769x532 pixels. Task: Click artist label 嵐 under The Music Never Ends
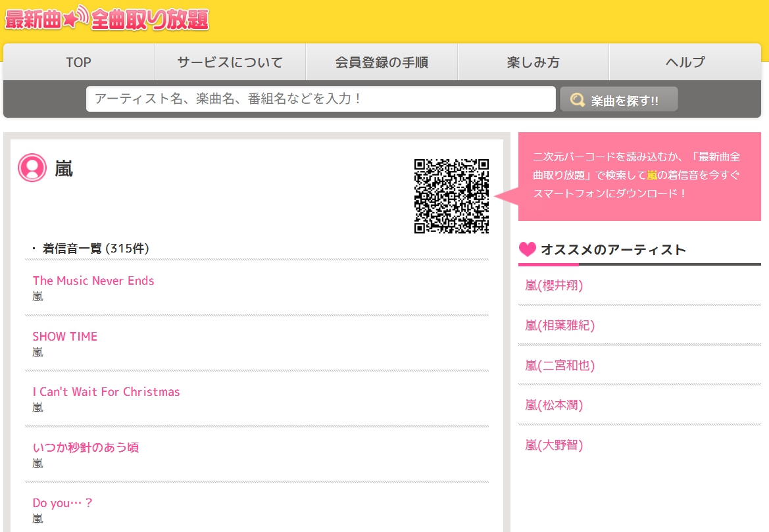pos(37,296)
